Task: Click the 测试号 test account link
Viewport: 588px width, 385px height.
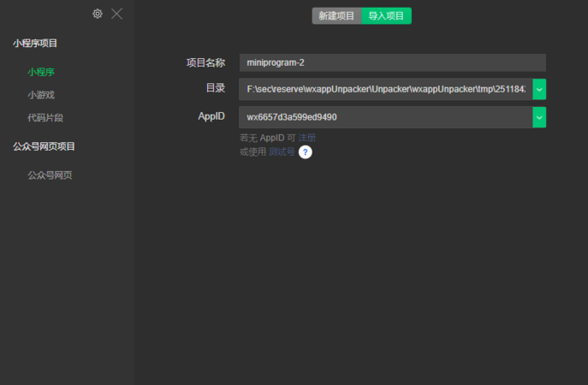Action: click(282, 151)
